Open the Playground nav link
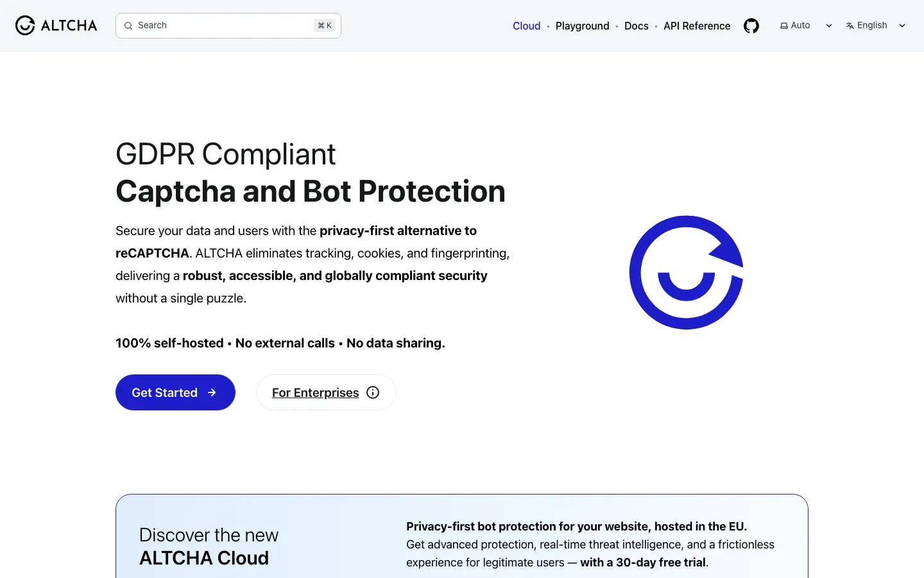The width and height of the screenshot is (924, 578). [583, 26]
